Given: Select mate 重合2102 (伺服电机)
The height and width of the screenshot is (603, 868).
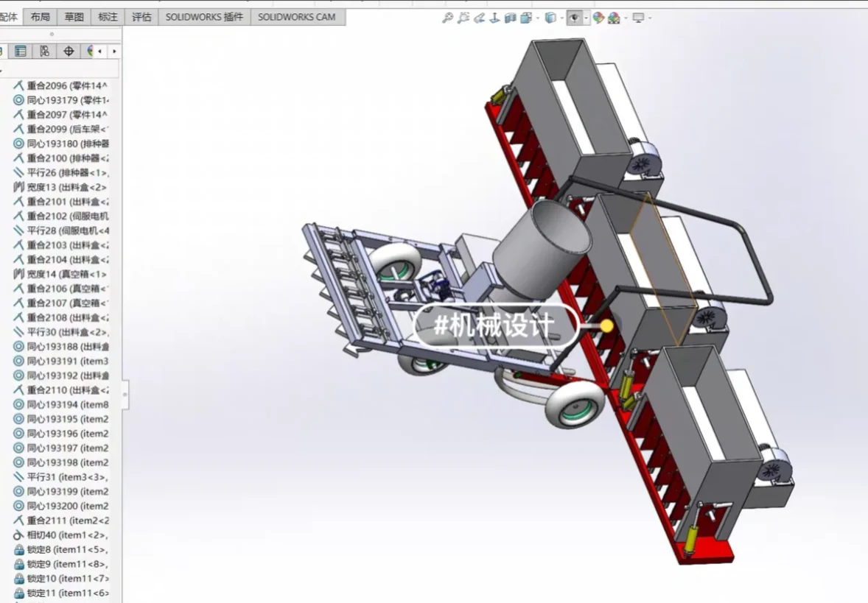Looking at the screenshot, I should [60, 216].
